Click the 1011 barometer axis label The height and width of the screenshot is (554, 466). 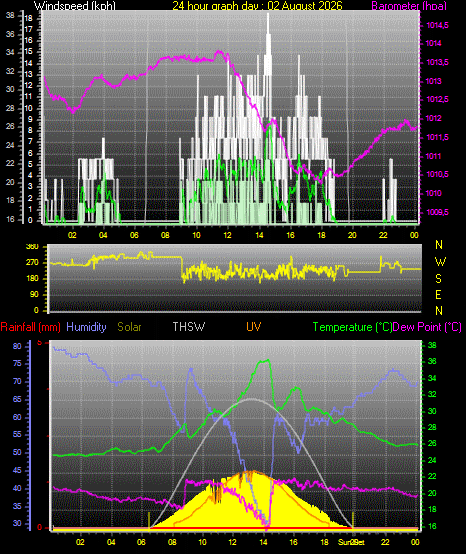coord(434,156)
